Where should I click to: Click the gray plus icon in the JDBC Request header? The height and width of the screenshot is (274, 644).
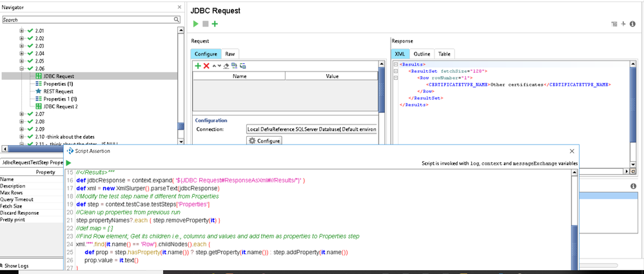click(623, 24)
